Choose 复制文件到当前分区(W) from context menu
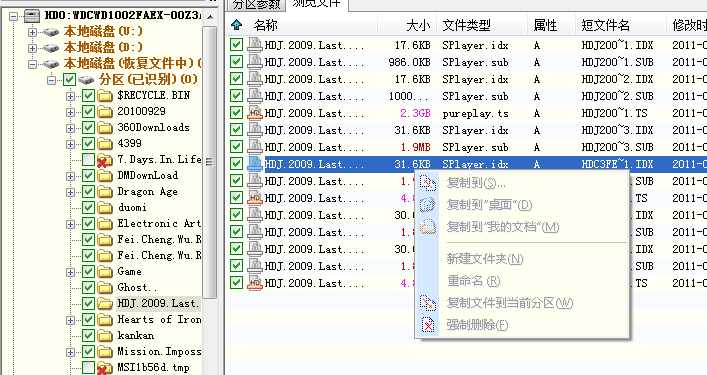Image resolution: width=707 pixels, height=375 pixels. 522,302
